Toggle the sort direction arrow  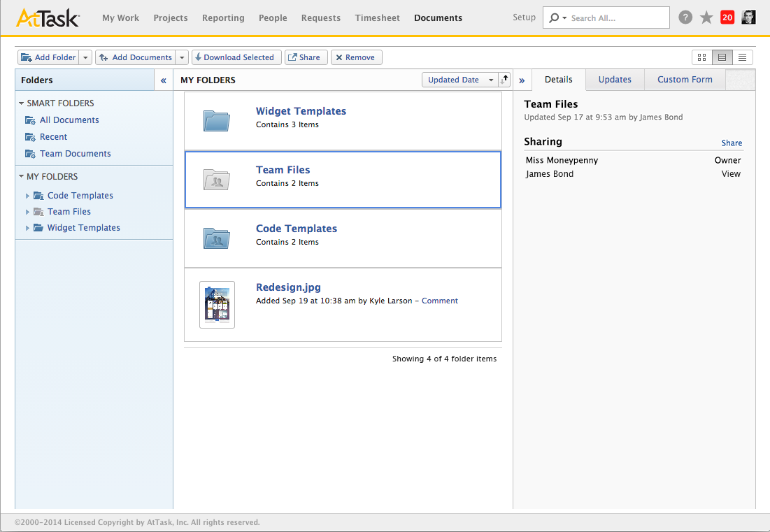click(x=504, y=80)
